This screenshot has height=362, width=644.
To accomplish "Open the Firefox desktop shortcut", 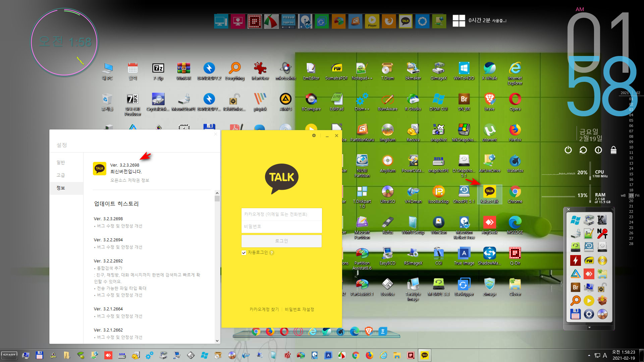I will (515, 133).
